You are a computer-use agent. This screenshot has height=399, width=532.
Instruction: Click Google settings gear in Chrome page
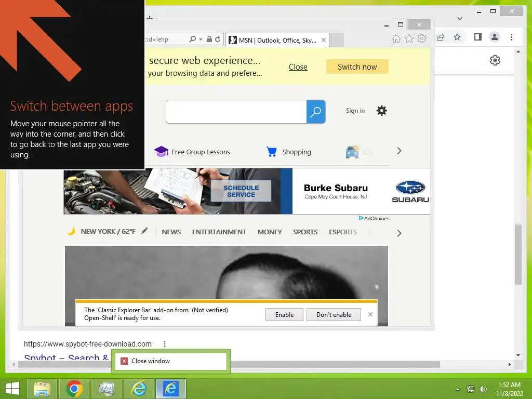point(495,60)
